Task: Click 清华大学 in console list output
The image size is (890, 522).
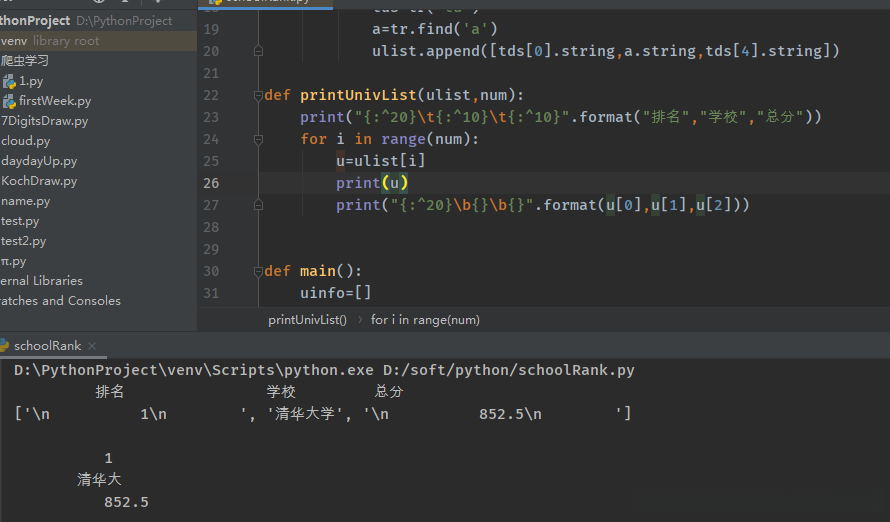Action: [305, 414]
